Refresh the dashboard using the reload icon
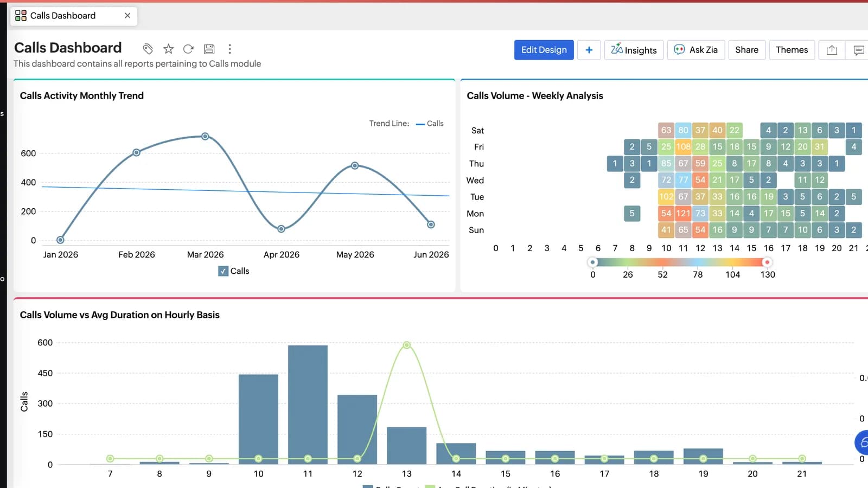The height and width of the screenshot is (488, 868). click(x=188, y=49)
